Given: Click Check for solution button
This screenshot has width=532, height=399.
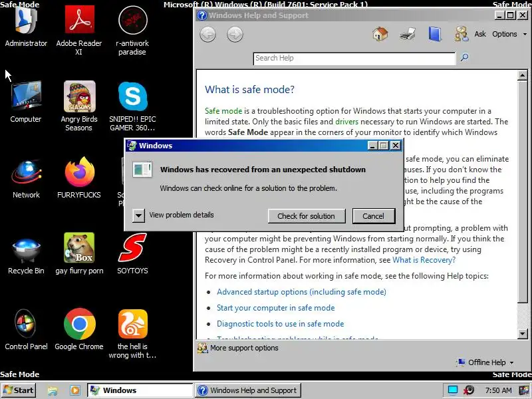Looking at the screenshot, I should point(307,216).
